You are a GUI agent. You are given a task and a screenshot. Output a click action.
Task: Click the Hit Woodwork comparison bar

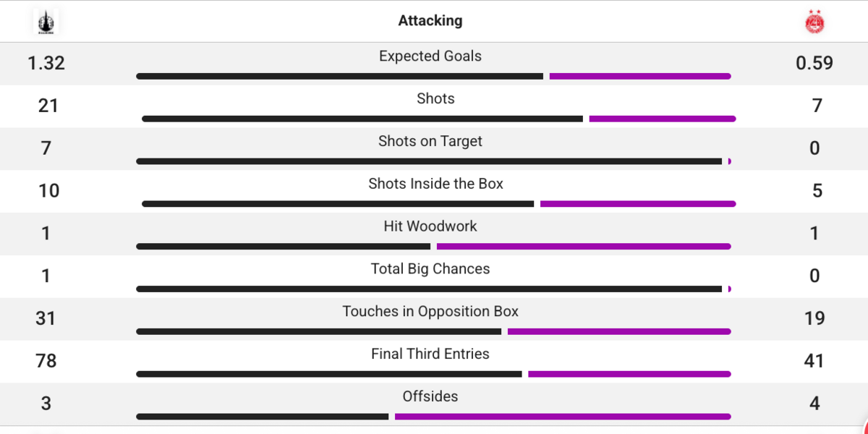434,246
